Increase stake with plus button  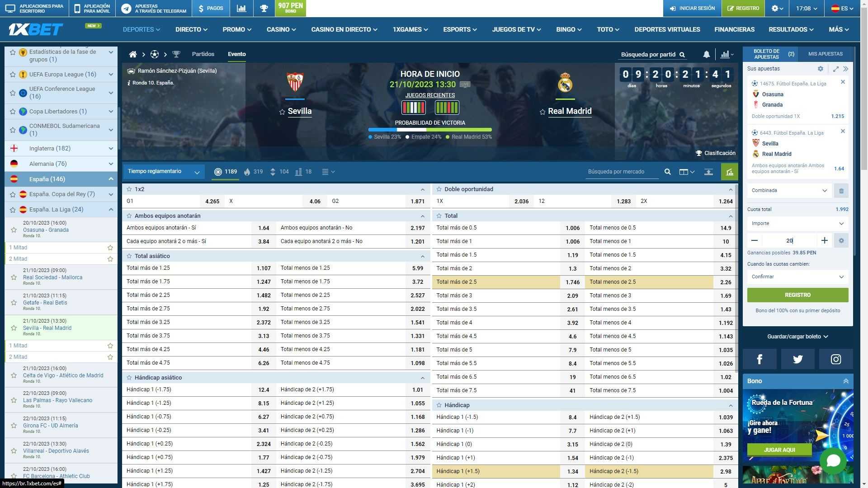coord(824,241)
